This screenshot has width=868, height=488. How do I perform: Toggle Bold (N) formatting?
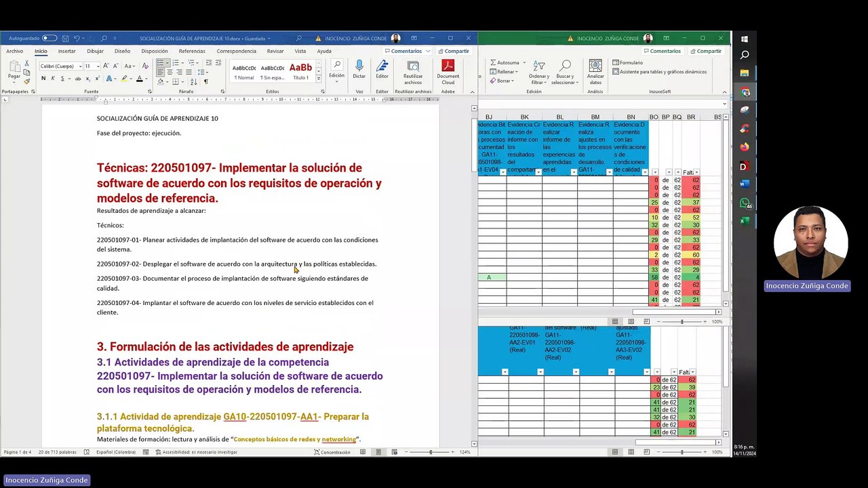coord(43,79)
